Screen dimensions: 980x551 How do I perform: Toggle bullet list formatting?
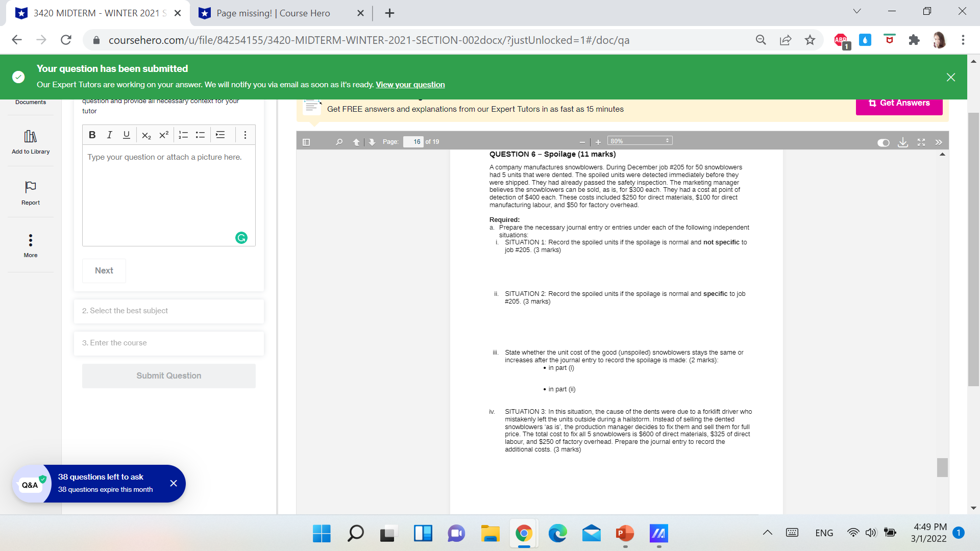tap(200, 135)
